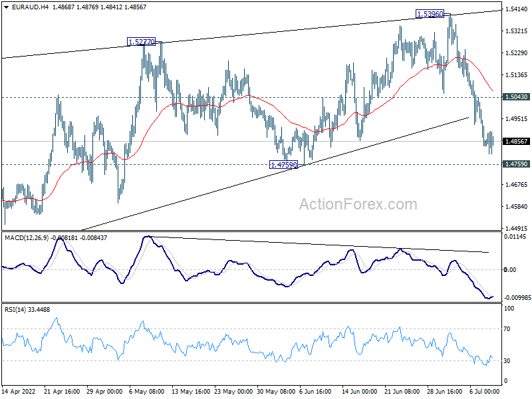The image size is (532, 399).
Task: Click the MACD 0.01145 axis value
Action: coord(515,237)
